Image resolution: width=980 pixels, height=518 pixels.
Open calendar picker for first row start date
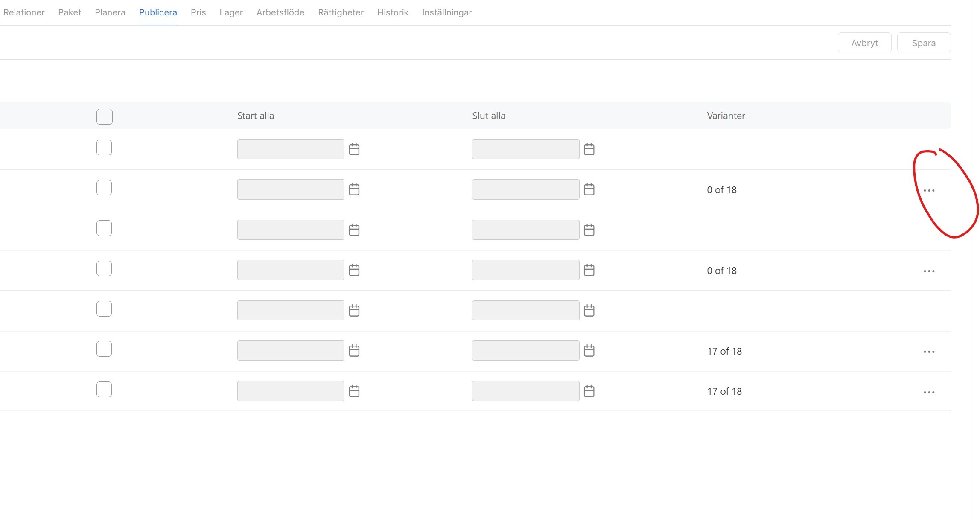354,149
